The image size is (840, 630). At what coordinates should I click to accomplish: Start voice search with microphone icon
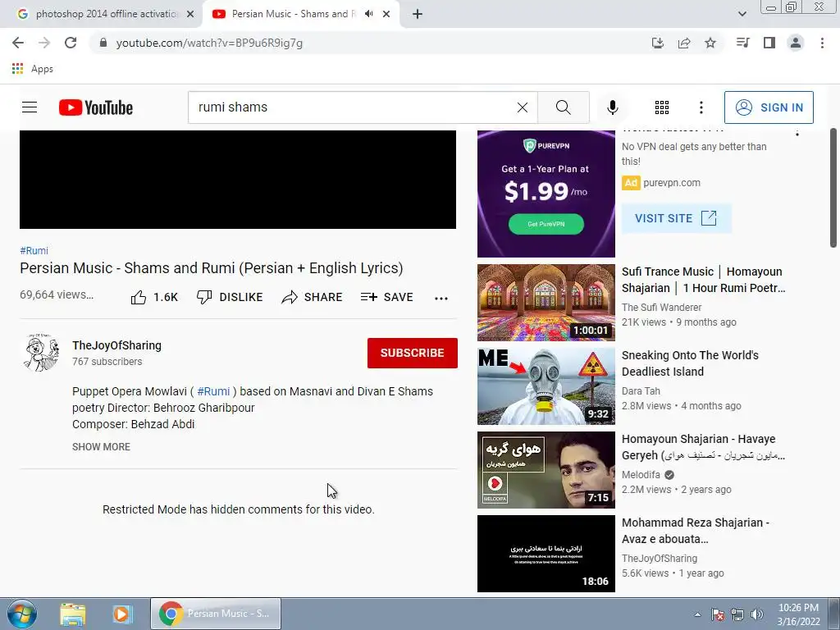click(x=612, y=107)
